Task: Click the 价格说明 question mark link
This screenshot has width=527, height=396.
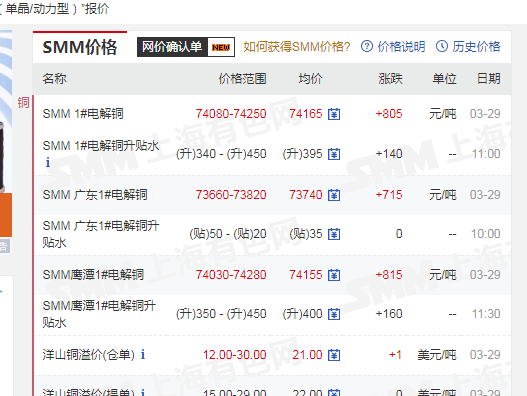Action: tap(393, 46)
